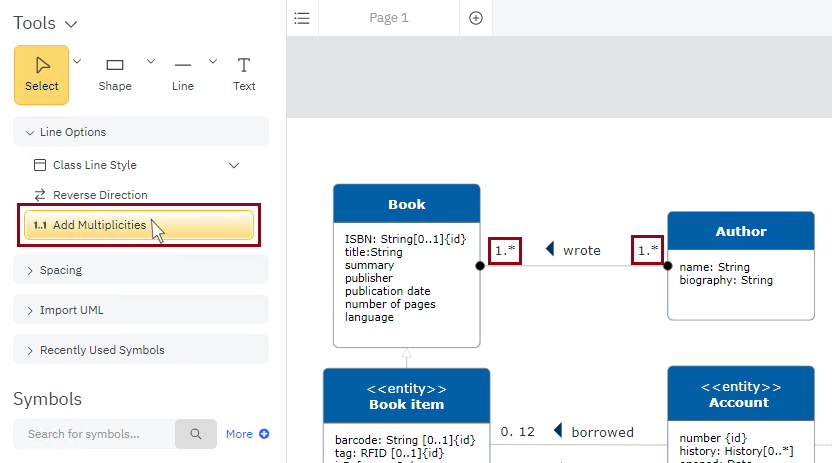Image resolution: width=832 pixels, height=463 pixels.
Task: Expand Recently Used Symbols section
Action: [30, 350]
